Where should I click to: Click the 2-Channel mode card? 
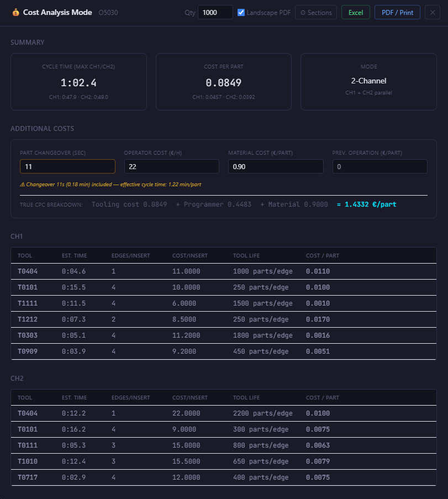(369, 82)
